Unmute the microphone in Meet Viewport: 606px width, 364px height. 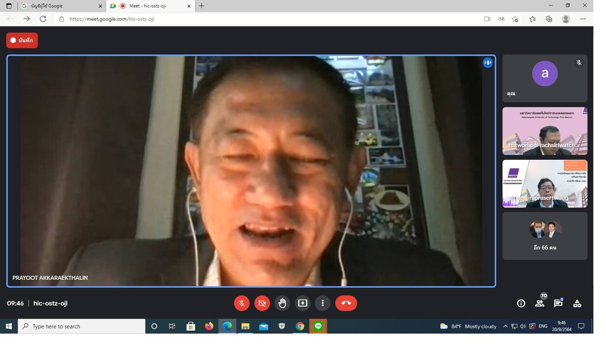click(241, 303)
